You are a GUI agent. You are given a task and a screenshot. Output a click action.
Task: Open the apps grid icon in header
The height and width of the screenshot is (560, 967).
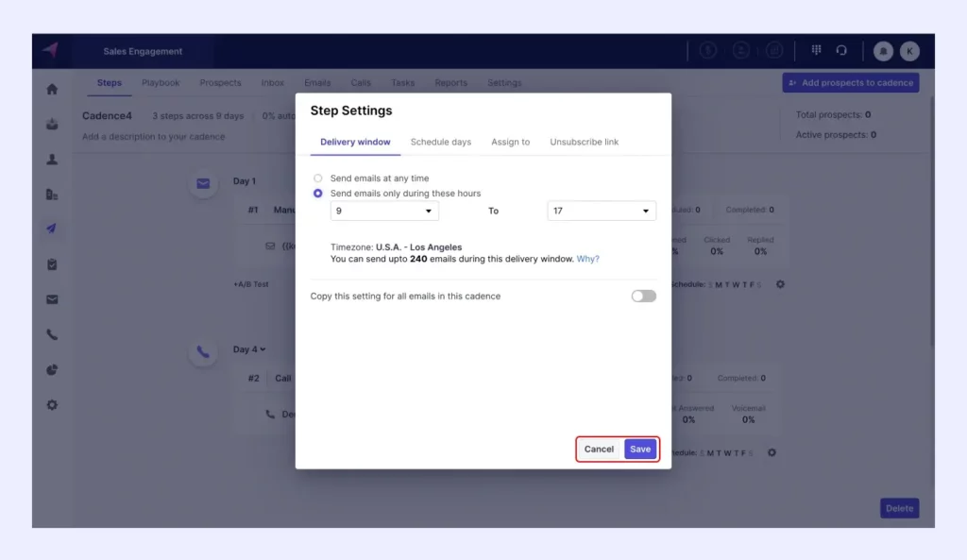click(x=816, y=51)
